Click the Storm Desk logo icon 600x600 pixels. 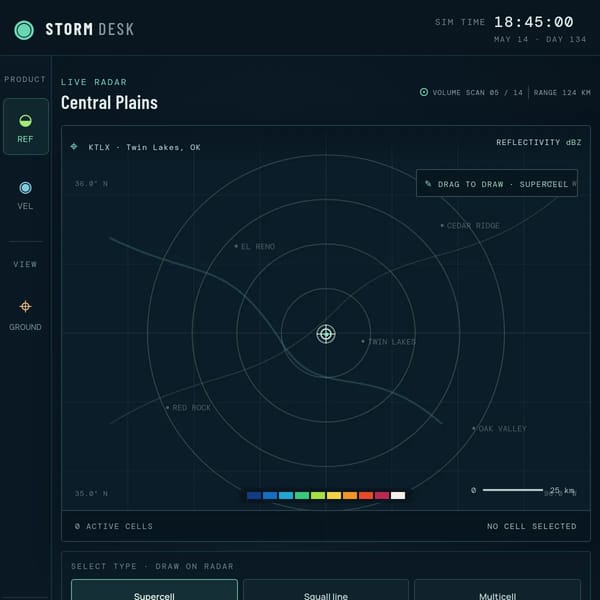pyautogui.click(x=24, y=30)
